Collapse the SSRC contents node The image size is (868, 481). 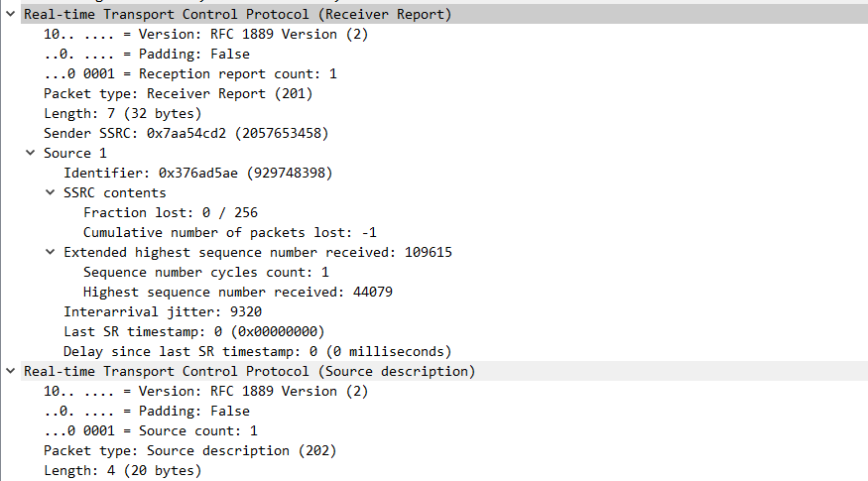point(51,192)
